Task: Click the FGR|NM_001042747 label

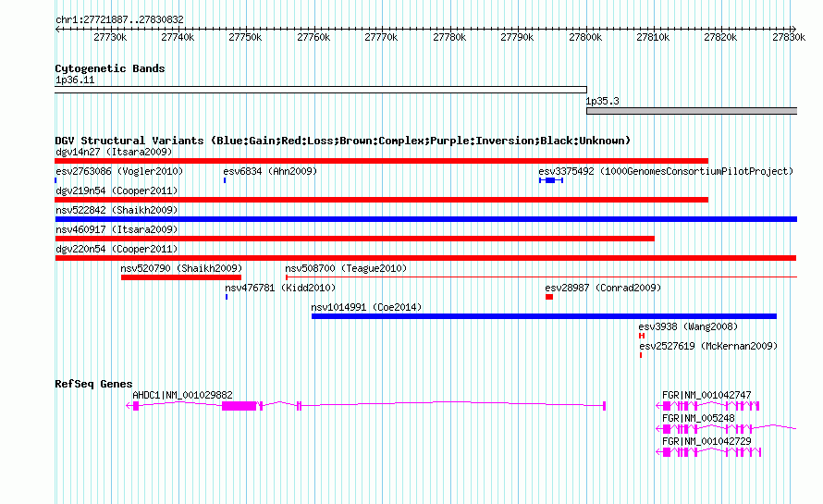Action: click(706, 395)
